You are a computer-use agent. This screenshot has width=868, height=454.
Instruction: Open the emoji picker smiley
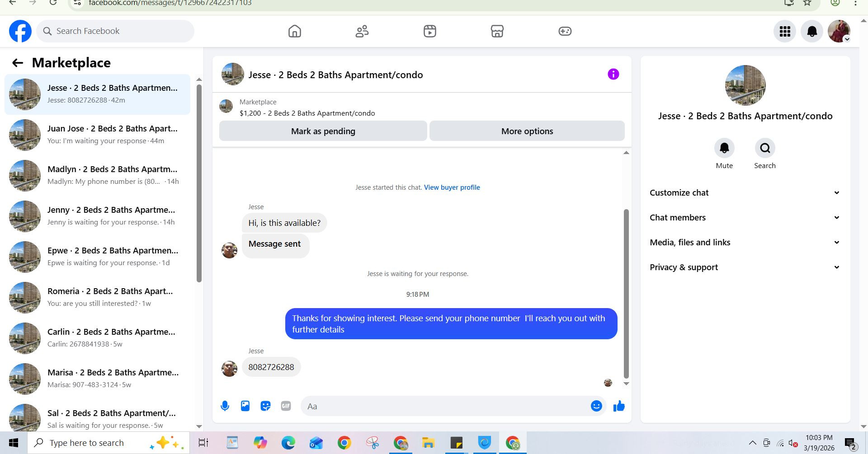point(596,406)
